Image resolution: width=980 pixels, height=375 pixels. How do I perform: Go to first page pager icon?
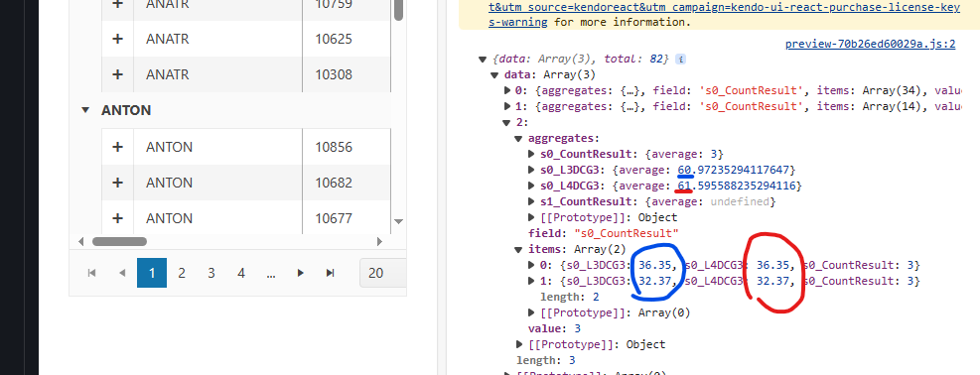[92, 273]
